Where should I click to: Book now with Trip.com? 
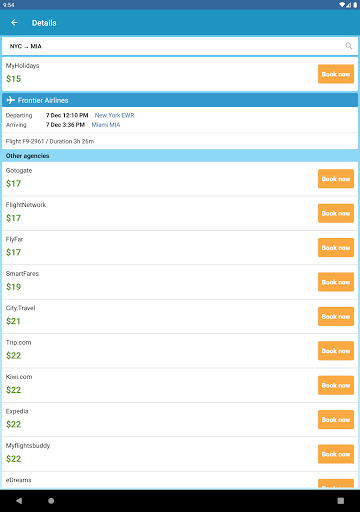click(336, 351)
